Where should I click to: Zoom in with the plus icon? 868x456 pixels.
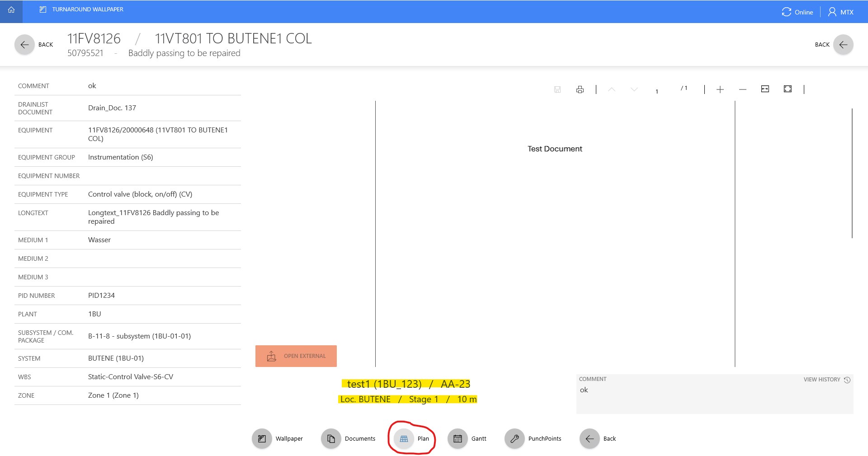(720, 89)
